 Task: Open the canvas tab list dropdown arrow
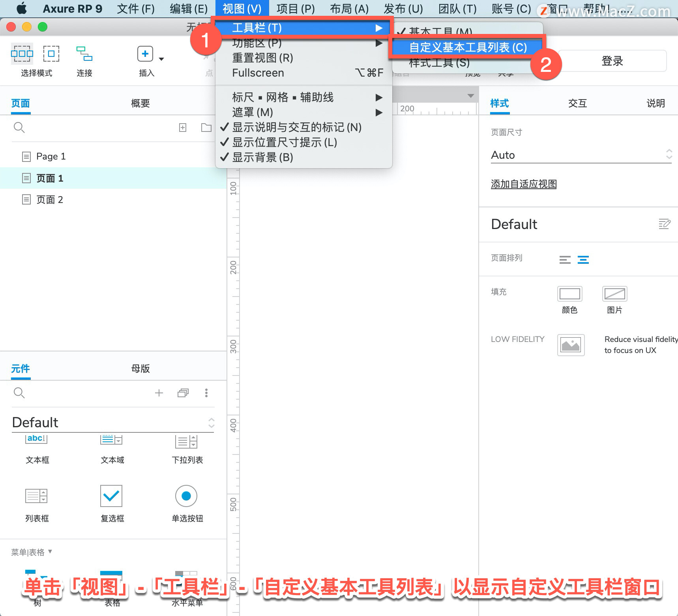click(470, 96)
